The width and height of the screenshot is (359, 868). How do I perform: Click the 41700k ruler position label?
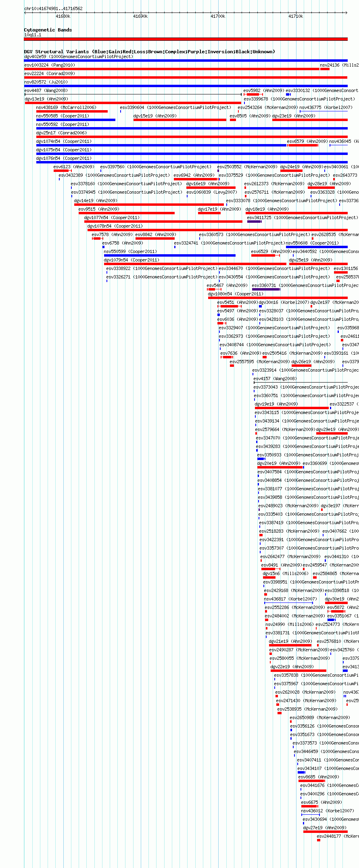click(218, 16)
